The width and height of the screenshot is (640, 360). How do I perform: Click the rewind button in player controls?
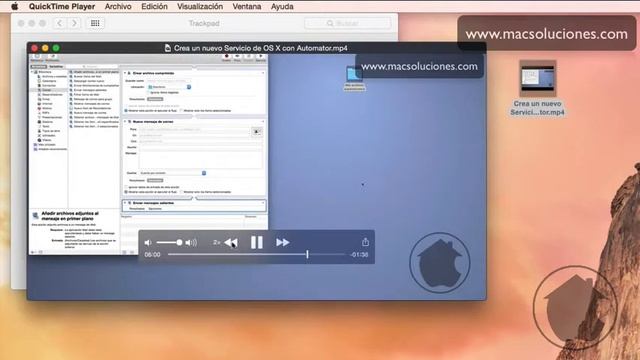pyautogui.click(x=231, y=242)
